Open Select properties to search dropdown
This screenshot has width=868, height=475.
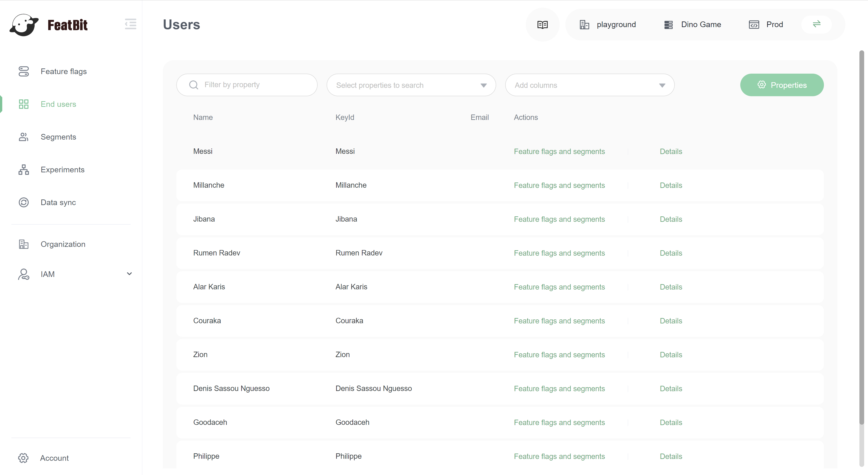[411, 85]
